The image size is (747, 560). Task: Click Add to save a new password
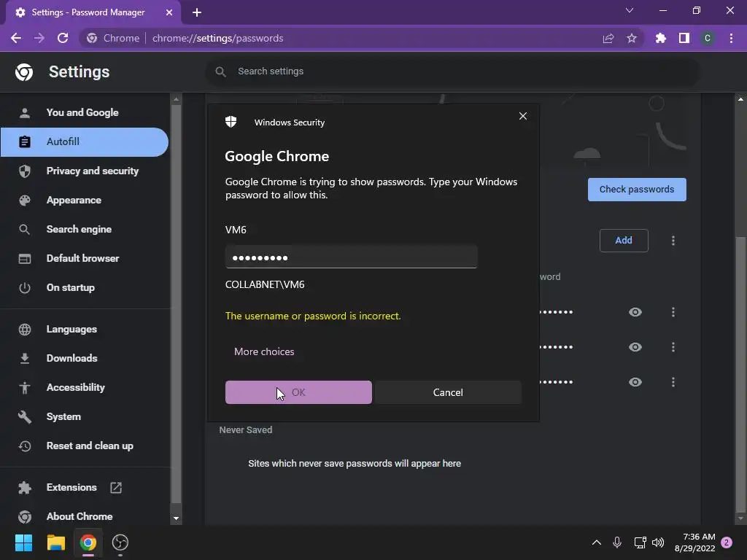(624, 240)
